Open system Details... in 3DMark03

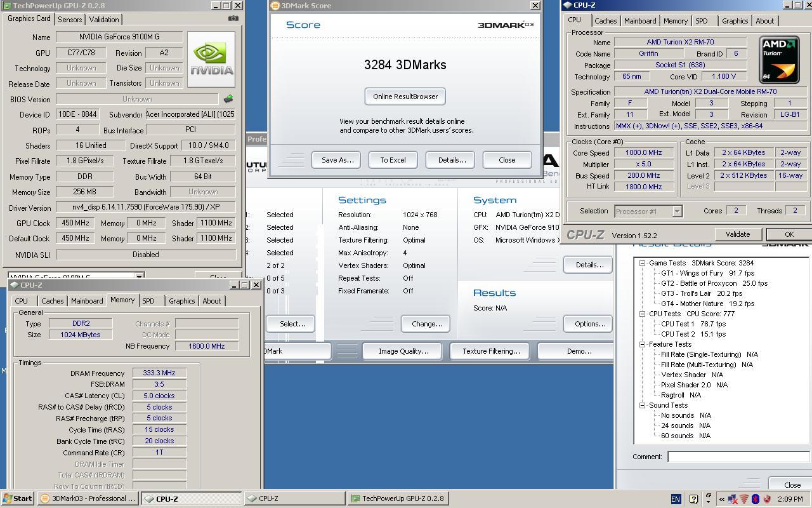[589, 265]
